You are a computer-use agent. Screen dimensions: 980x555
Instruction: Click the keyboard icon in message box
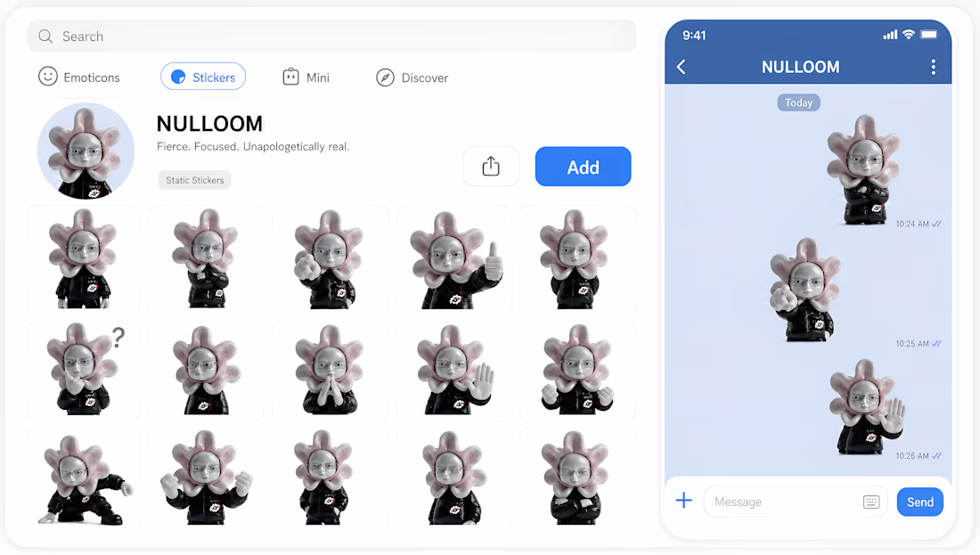871,502
